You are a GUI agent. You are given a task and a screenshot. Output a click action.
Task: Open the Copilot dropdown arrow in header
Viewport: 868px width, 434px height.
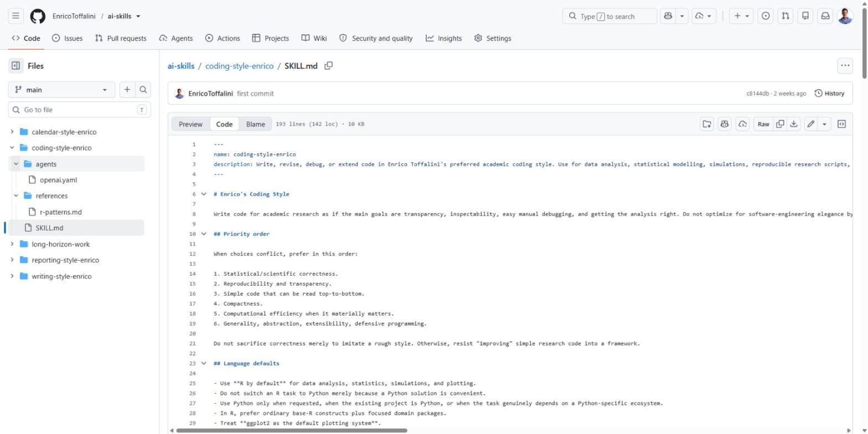point(683,16)
